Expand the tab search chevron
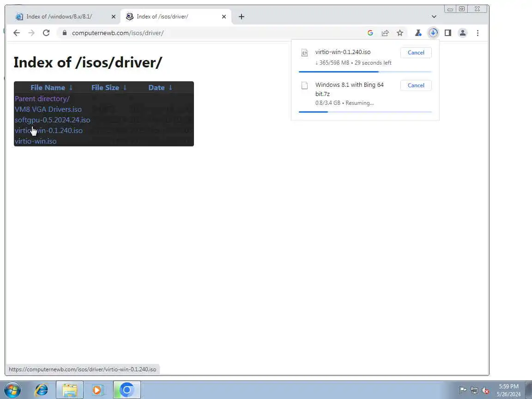 434,17
